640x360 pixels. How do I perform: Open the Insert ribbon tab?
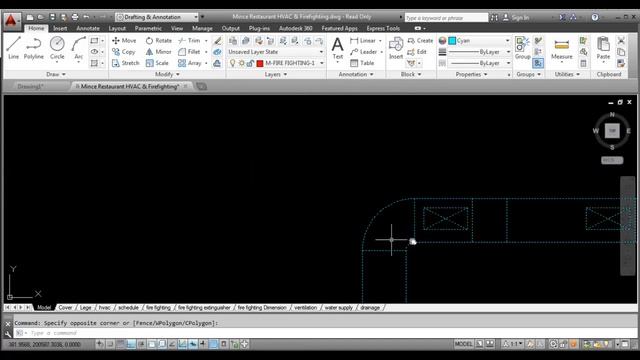click(x=60, y=29)
